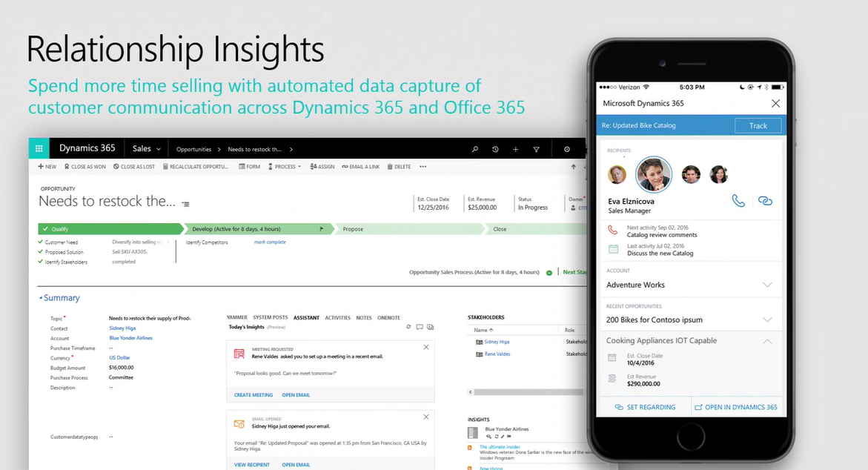Click the refresh icon above Today's Insights
The image size is (868, 470).
408,326
